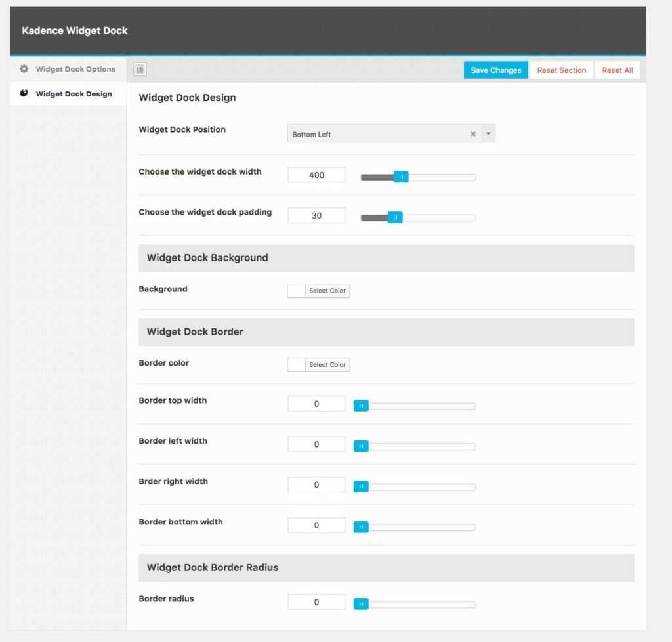Click Reset All to restore defaults
The width and height of the screenshot is (672, 642).
(x=617, y=70)
